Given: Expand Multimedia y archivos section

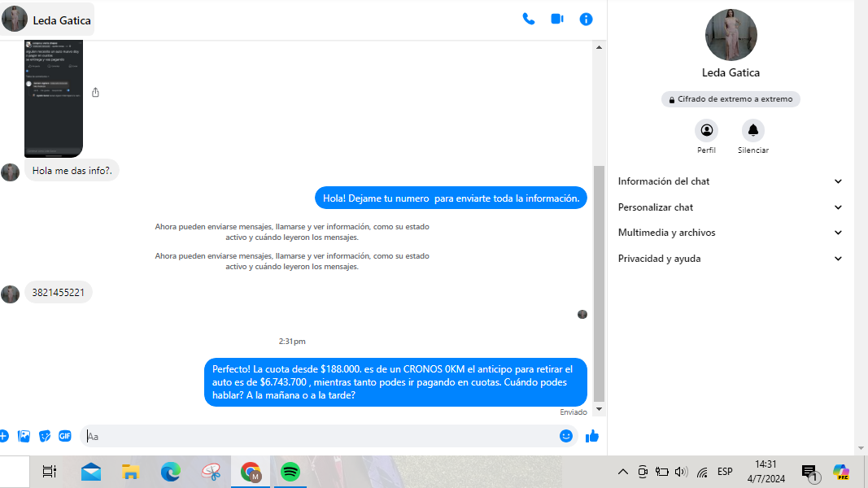Looking at the screenshot, I should pos(731,233).
